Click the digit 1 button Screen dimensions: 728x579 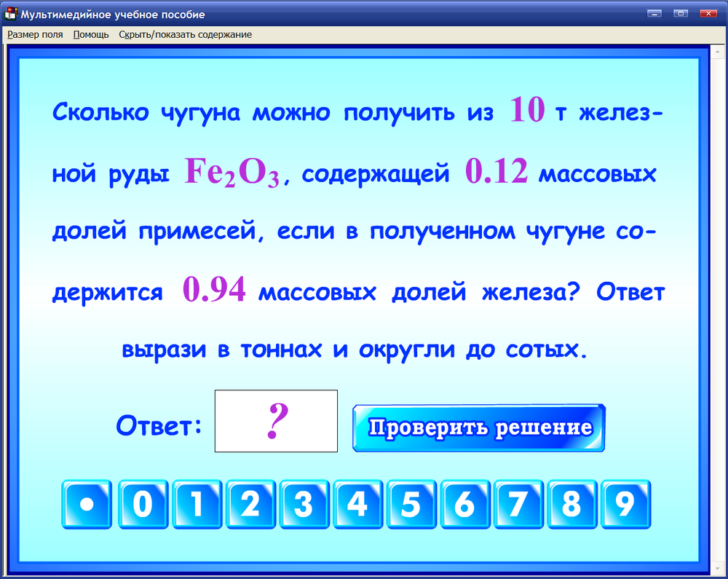197,504
